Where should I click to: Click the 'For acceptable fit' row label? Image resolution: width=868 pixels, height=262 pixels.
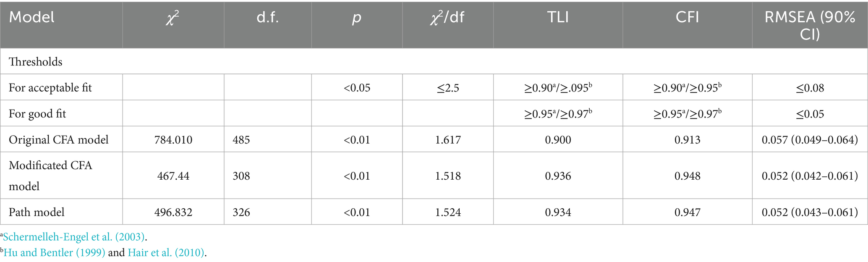click(50, 88)
